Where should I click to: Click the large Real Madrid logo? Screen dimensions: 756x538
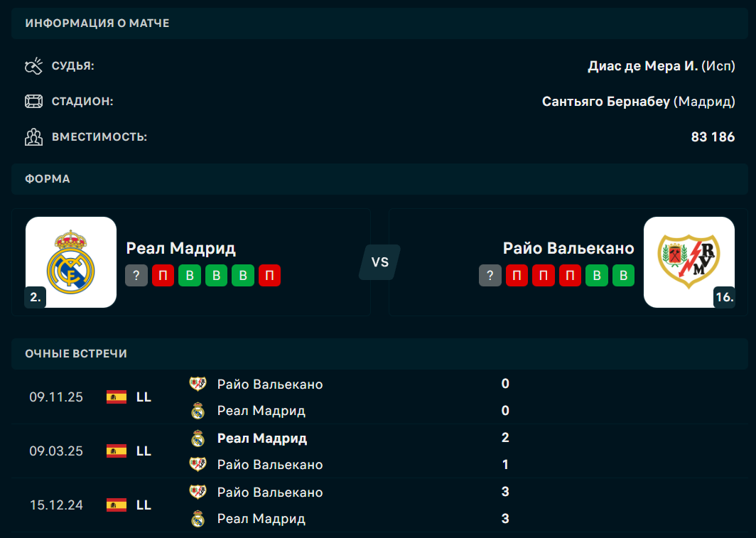tap(71, 262)
